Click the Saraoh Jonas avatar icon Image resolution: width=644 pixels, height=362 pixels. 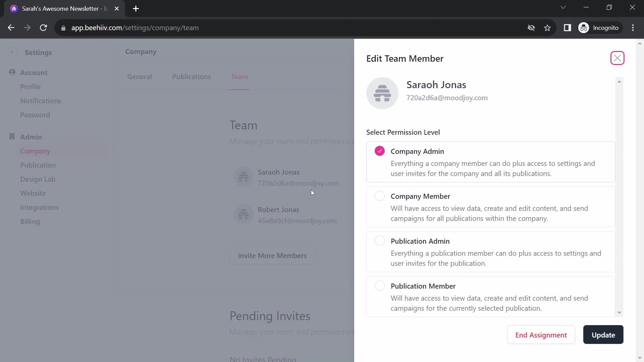point(382,93)
